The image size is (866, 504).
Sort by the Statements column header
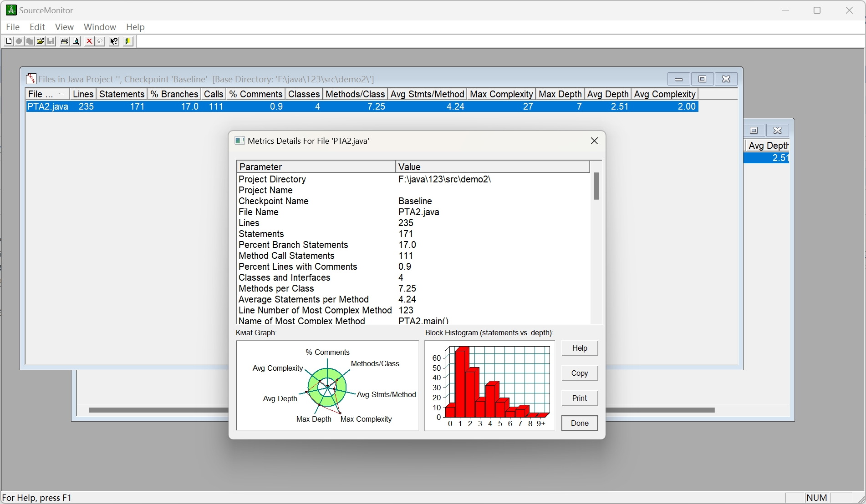[122, 94]
